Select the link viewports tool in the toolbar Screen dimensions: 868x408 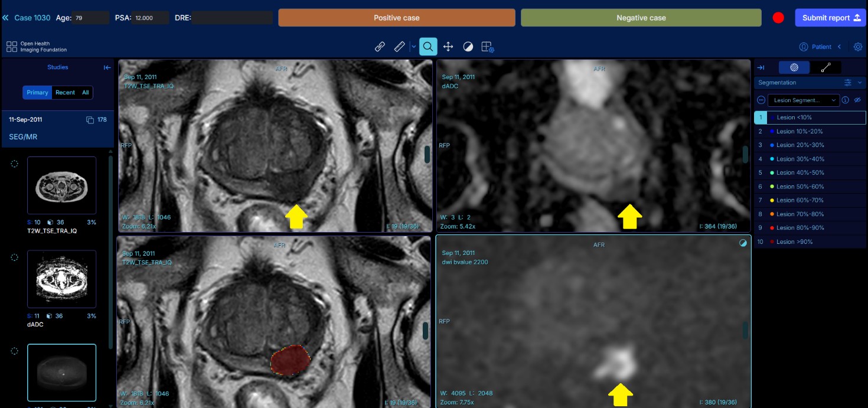point(380,47)
